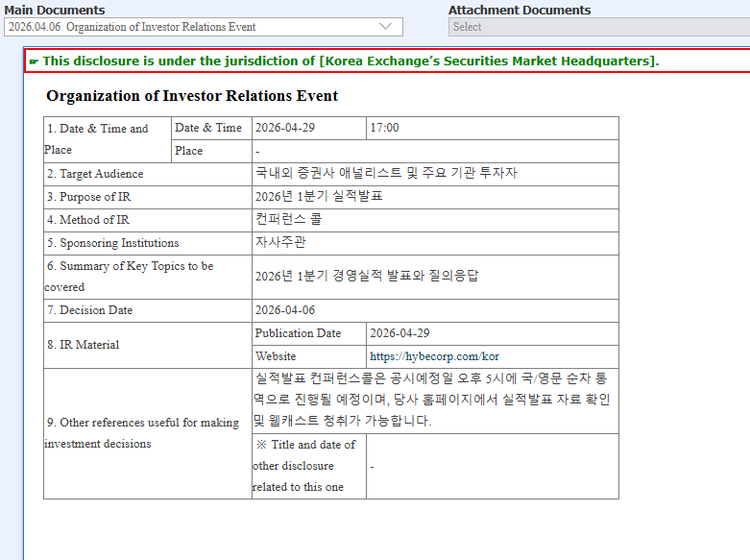
Task: Select the Publication Date value '2026-04-29'
Action: point(399,333)
